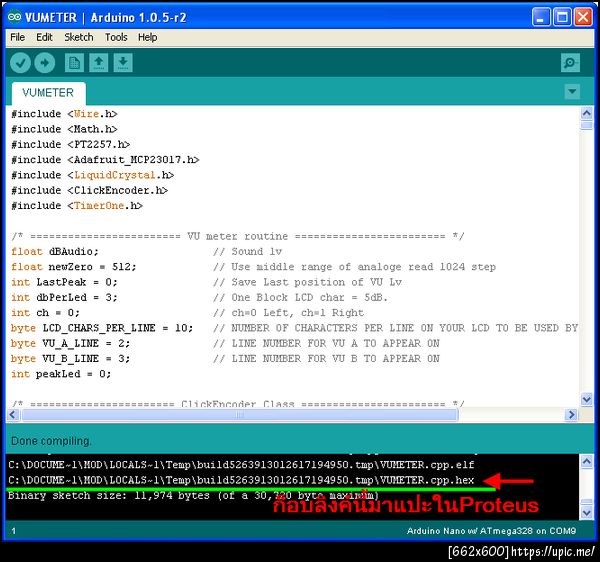
Task: Click 'byte LCD_CHARS_PER_LINE = 10;' declaration
Action: coord(102,328)
